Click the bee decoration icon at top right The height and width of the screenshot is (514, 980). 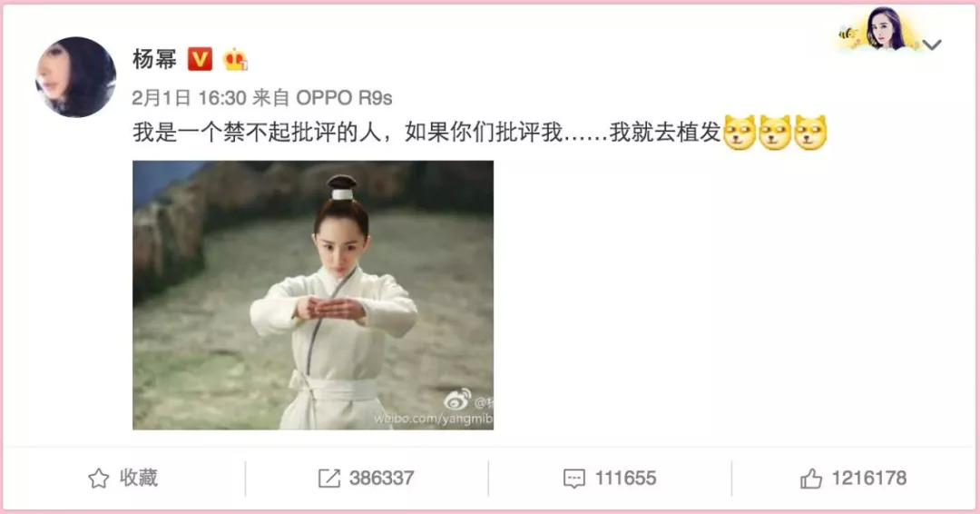[848, 36]
